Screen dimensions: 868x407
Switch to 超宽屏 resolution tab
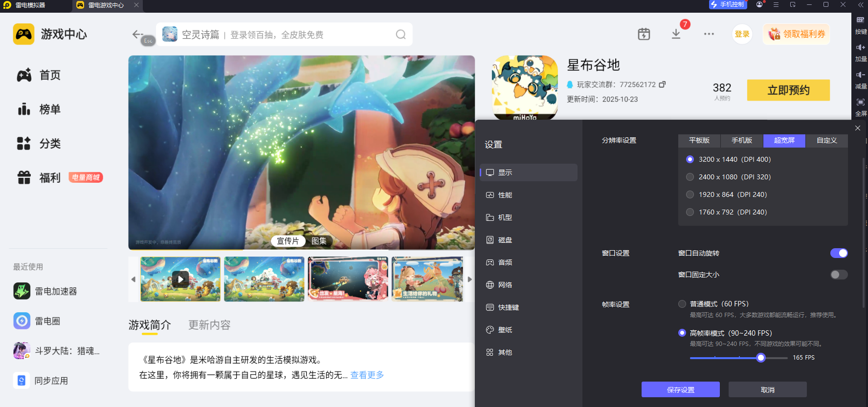click(784, 141)
